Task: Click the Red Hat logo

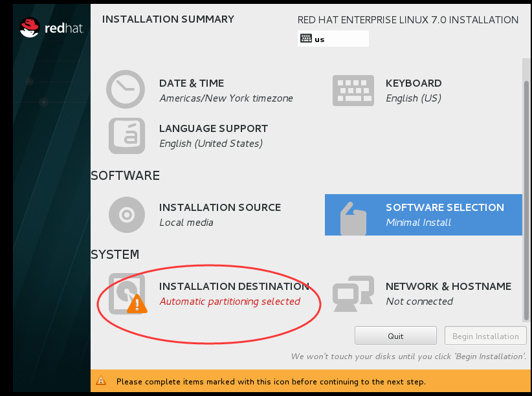Action: 51,27
